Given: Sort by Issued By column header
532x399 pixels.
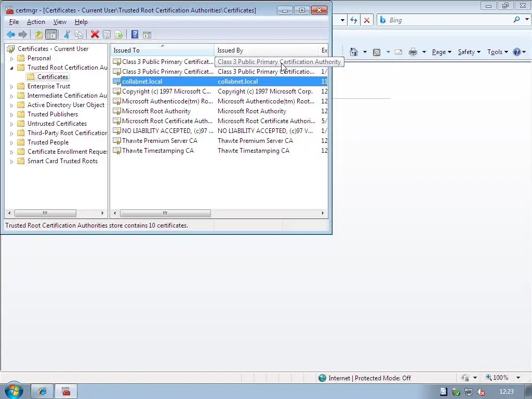Looking at the screenshot, I should [x=266, y=50].
